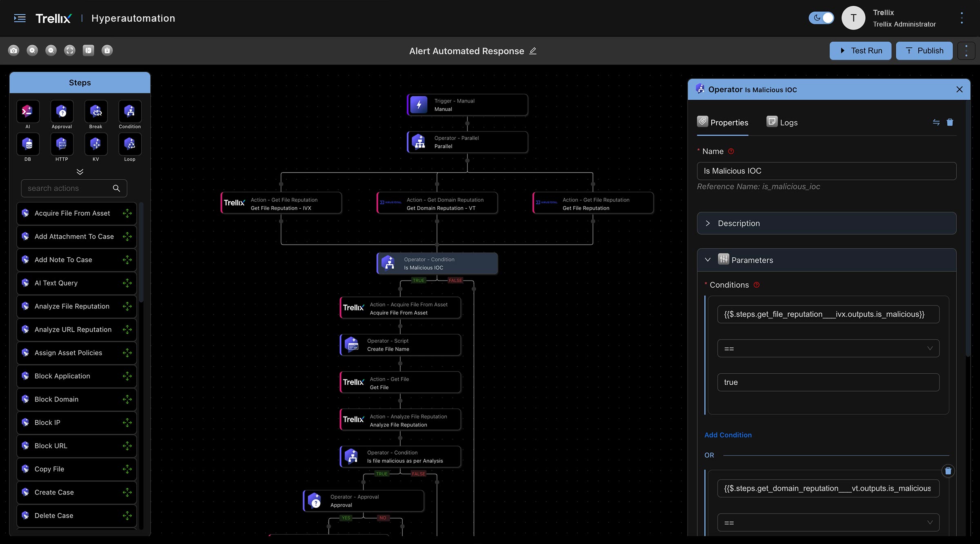Viewport: 980px width, 544px height.
Task: Click the fit-to-screen canvas icon
Action: tap(70, 50)
